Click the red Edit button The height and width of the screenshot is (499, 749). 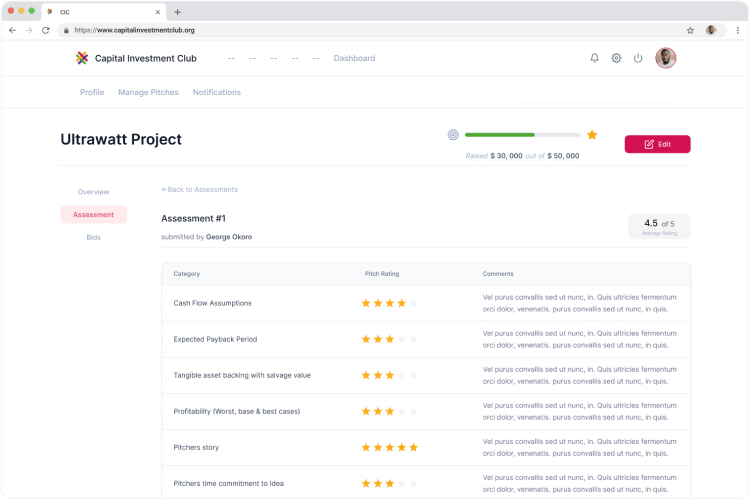(657, 144)
